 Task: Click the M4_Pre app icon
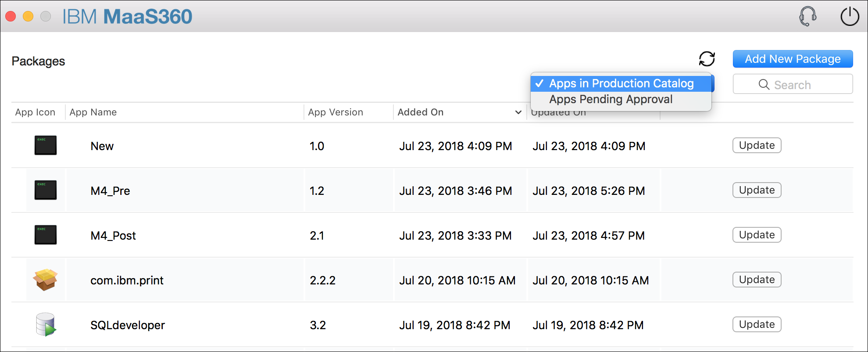(46, 190)
